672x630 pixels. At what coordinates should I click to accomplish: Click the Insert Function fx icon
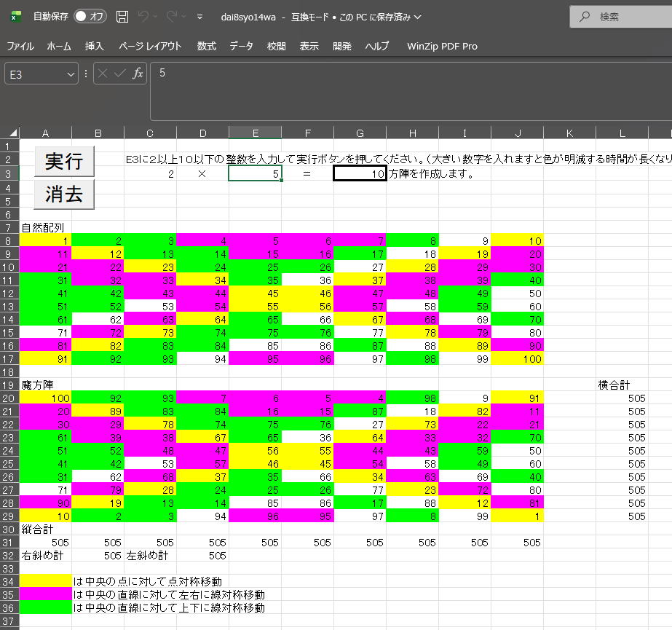(137, 73)
